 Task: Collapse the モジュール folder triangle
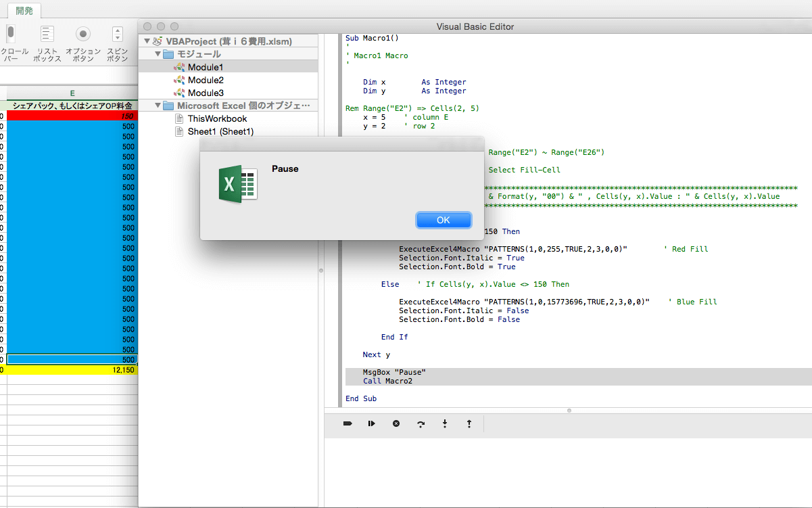coord(158,54)
